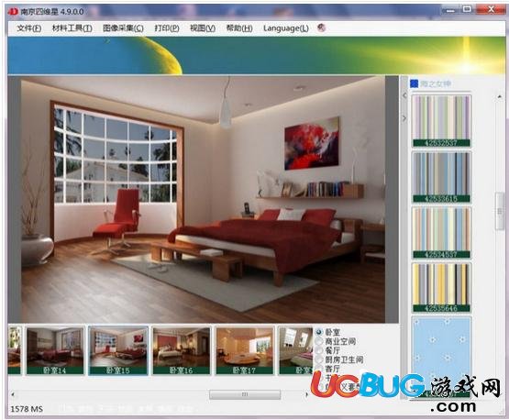Open the 材料工具(T) menu

72,28
